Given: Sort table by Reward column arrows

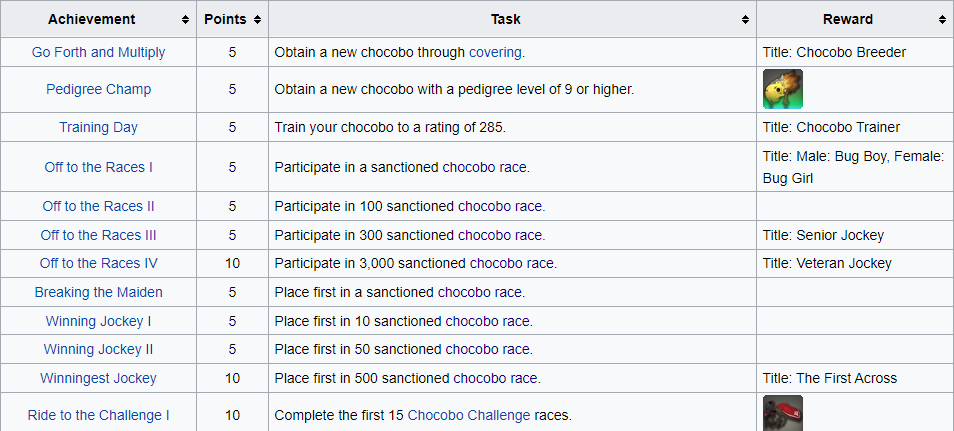Looking at the screenshot, I should [942, 19].
